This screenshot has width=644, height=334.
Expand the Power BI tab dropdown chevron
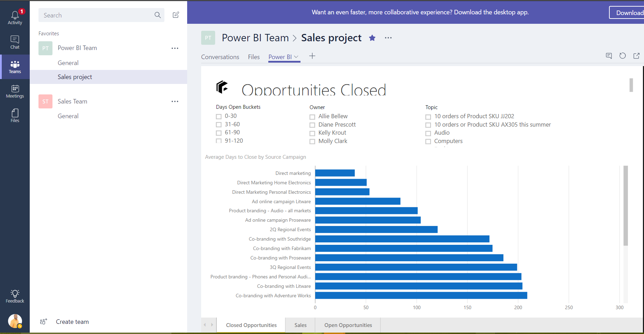(x=296, y=57)
